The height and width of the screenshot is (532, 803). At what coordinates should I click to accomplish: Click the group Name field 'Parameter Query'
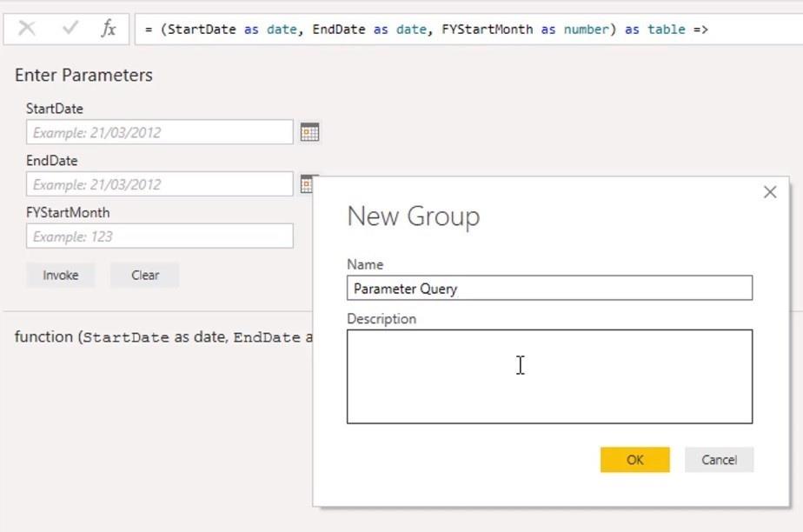[549, 289]
